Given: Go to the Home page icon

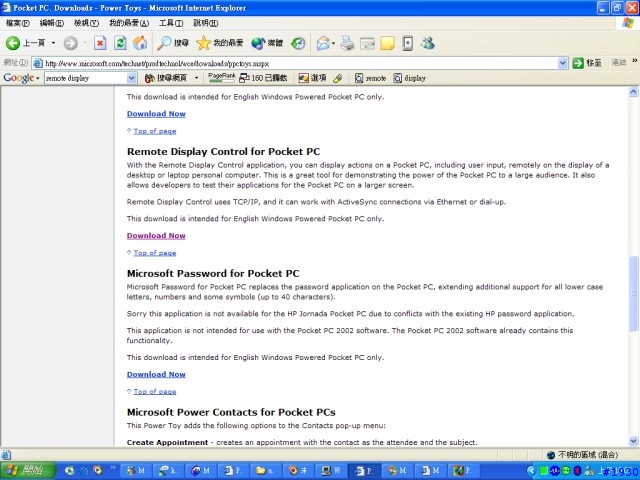Looking at the screenshot, I should [x=140, y=43].
